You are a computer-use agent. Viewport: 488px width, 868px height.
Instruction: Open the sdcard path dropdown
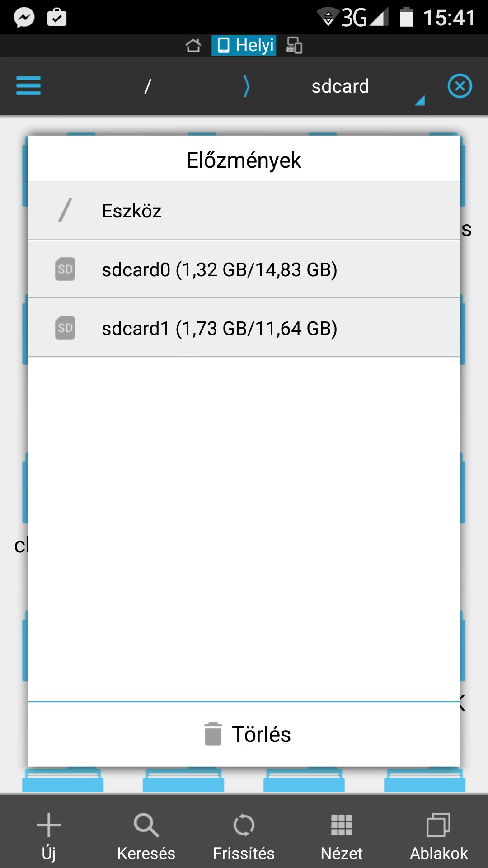340,86
